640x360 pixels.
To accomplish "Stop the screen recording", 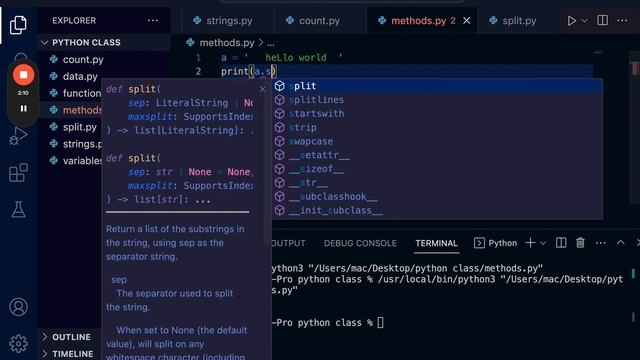I will tap(23, 75).
